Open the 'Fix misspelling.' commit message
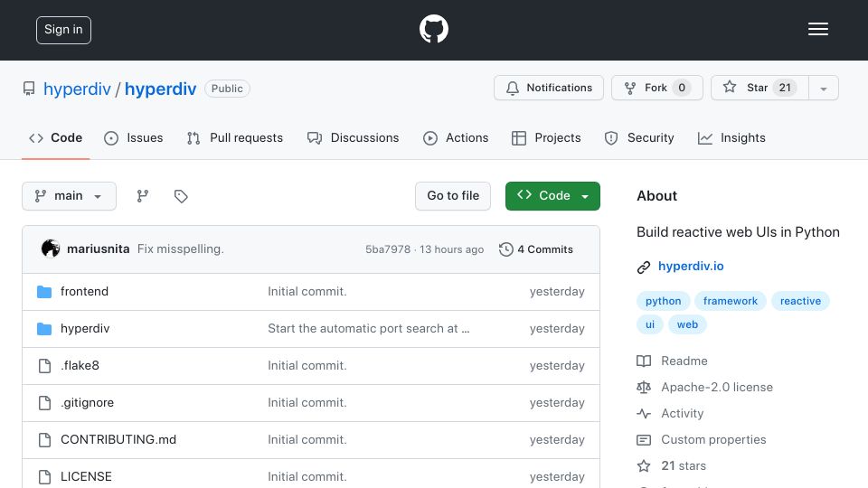The image size is (868, 488). 181,249
